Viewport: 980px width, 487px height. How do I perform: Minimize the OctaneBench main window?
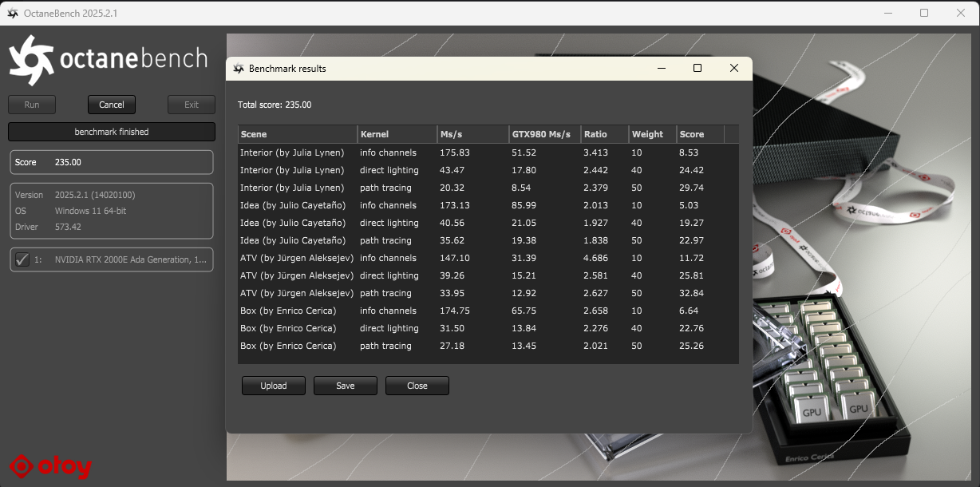[888, 13]
